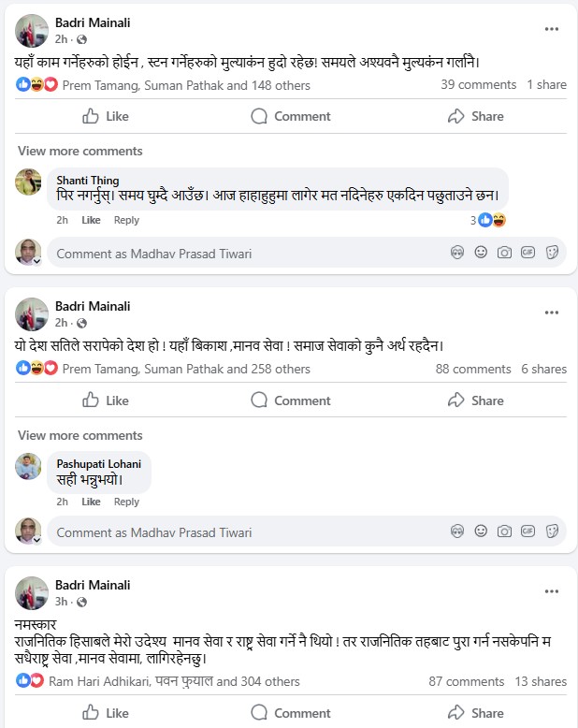Image resolution: width=578 pixels, height=728 pixels.
Task: Open three-dot options on post with 1 share
Action: click(551, 29)
